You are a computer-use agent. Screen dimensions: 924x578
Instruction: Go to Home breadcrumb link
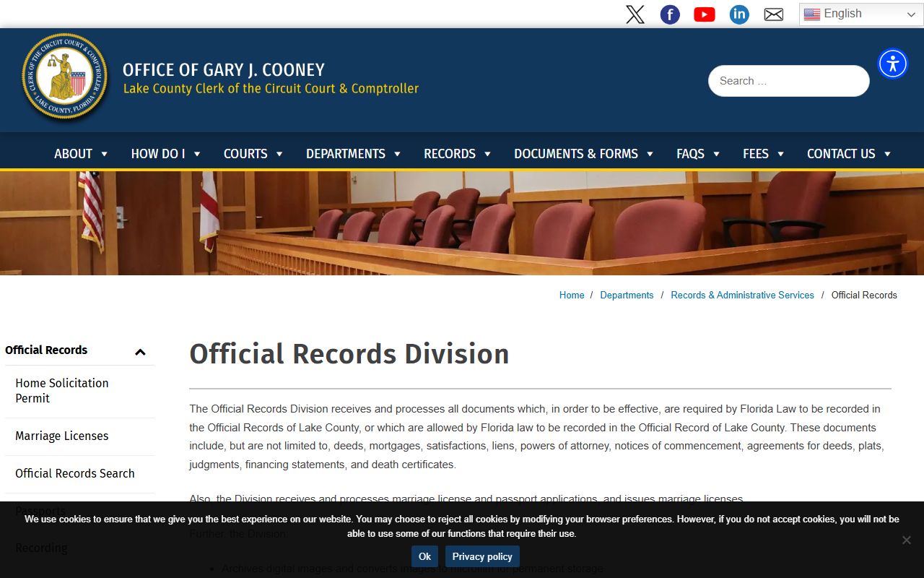click(572, 295)
